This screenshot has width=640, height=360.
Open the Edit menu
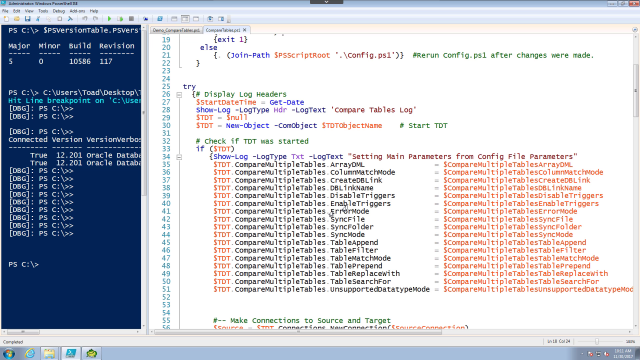click(16, 11)
